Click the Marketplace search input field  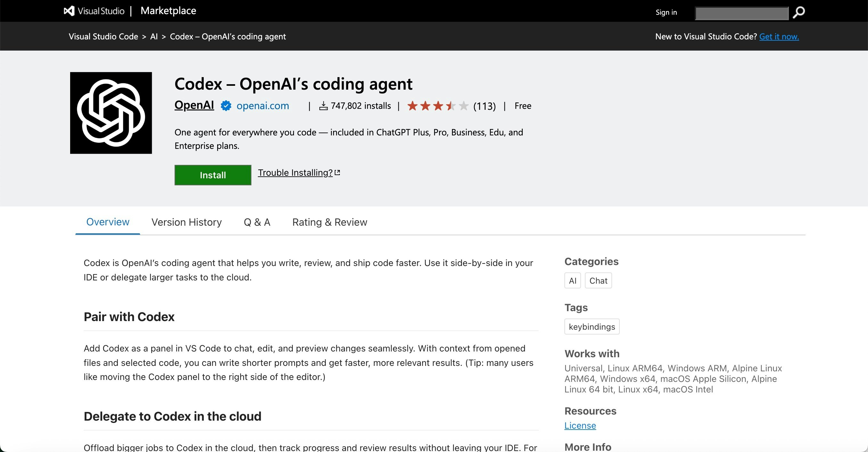[741, 13]
